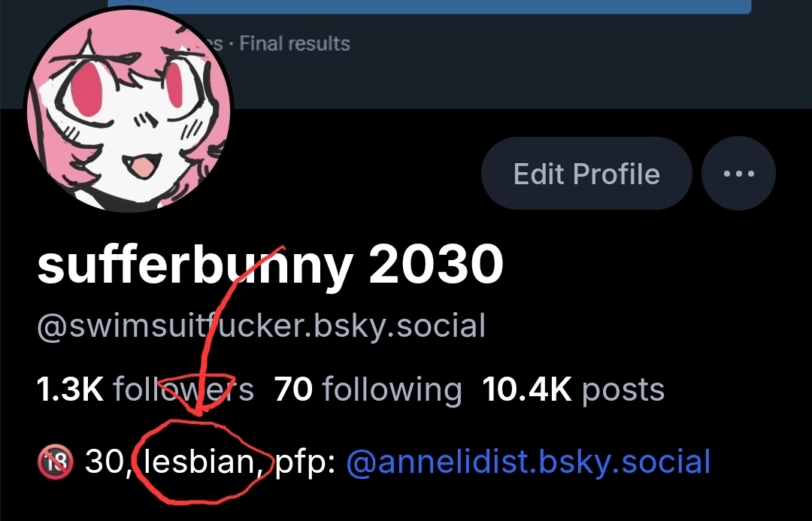
Task: Click the no-under-18 emoji in bio
Action: [55, 462]
